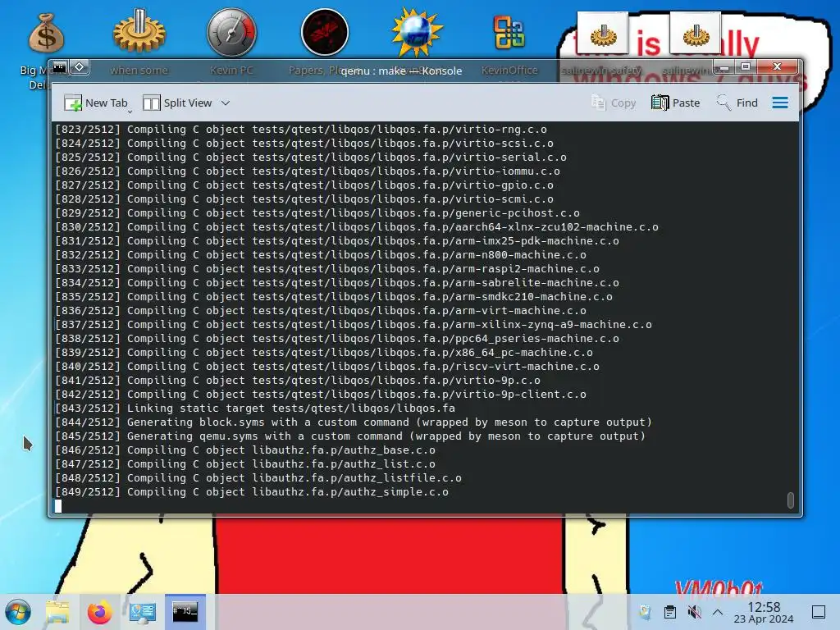Image resolution: width=840 pixels, height=630 pixels.
Task: Select the salinewin-safety desktop icon
Action: 602,33
